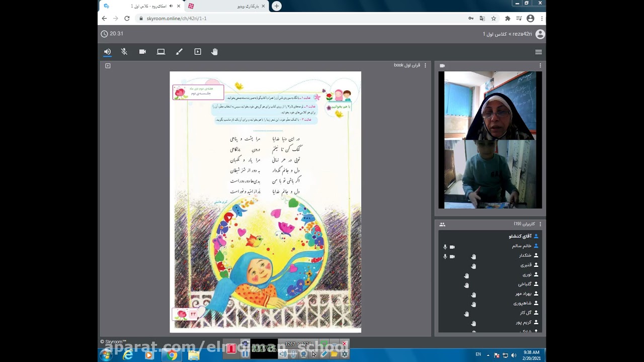644x362 pixels.
Task: Switch to the Skyroom class browser tab
Action: click(142, 6)
